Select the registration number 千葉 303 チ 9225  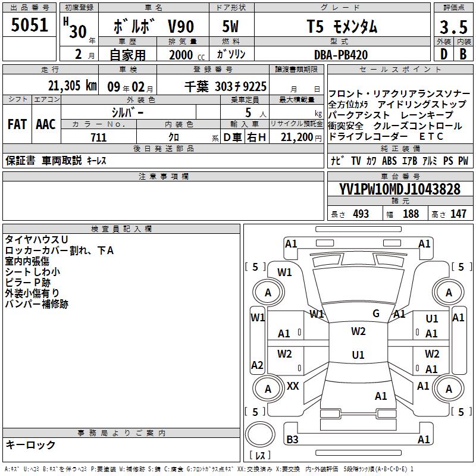click(226, 87)
